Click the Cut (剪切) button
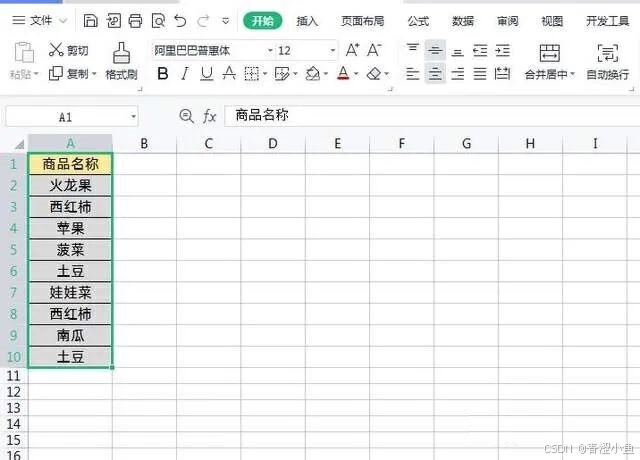Viewport: 640px width, 460px height. [x=68, y=50]
